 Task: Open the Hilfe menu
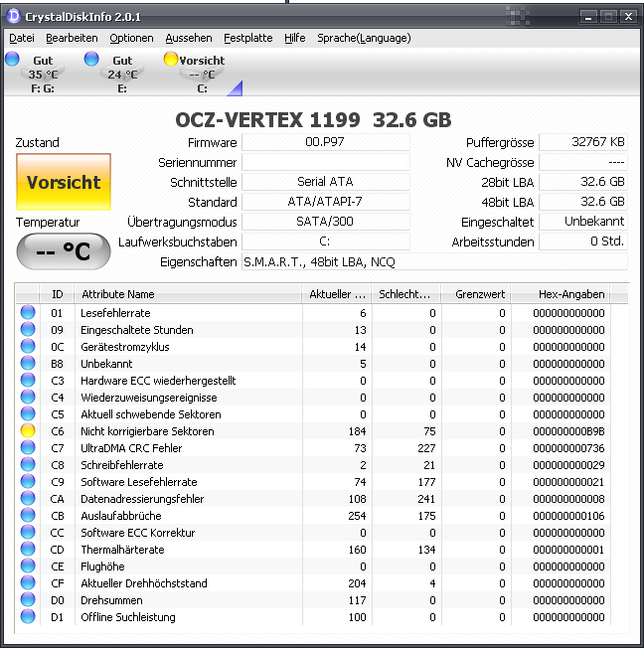pyautogui.click(x=295, y=38)
